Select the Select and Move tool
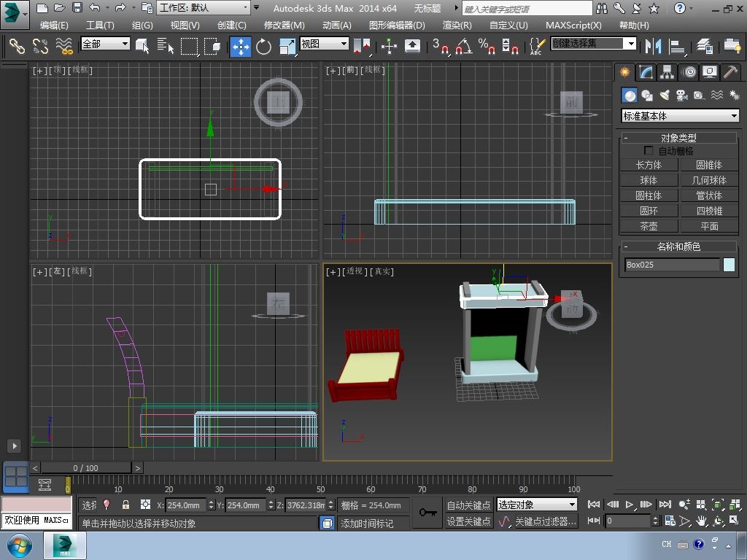This screenshot has width=747, height=560. 241,47
